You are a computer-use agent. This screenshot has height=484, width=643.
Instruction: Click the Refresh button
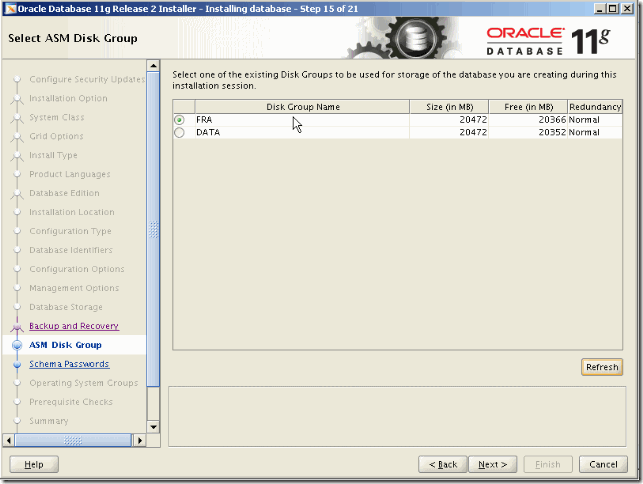[602, 367]
